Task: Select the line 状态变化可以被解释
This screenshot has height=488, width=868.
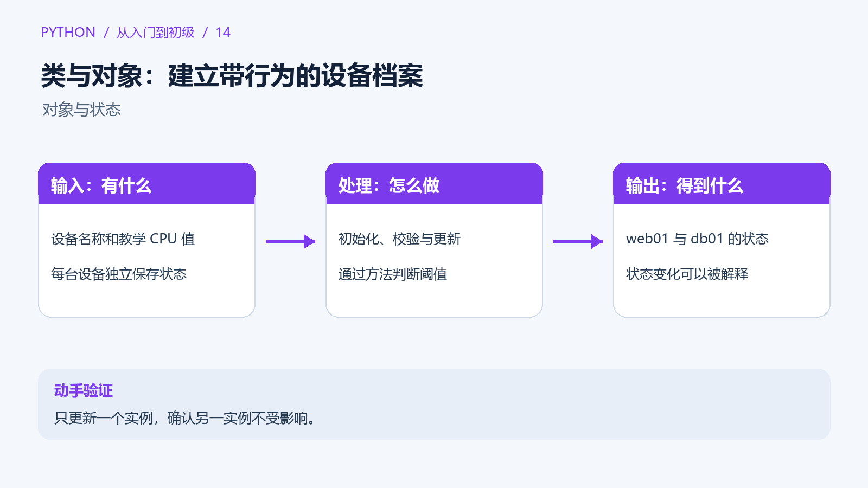Action: (687, 274)
